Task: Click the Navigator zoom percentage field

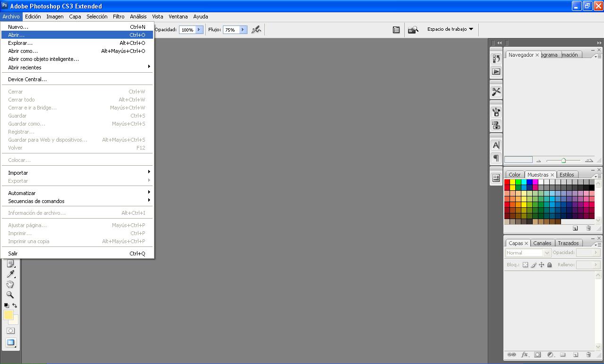Action: coord(518,160)
